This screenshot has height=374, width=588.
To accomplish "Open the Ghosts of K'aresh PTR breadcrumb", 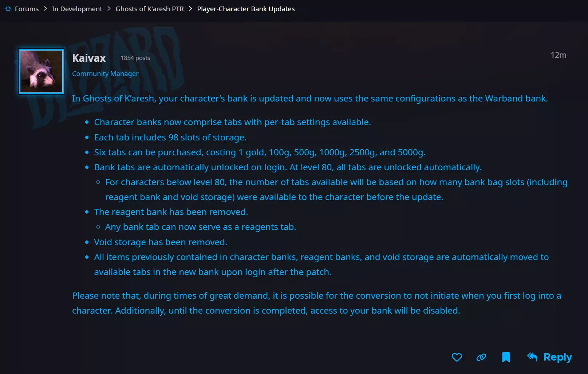I will [149, 9].
